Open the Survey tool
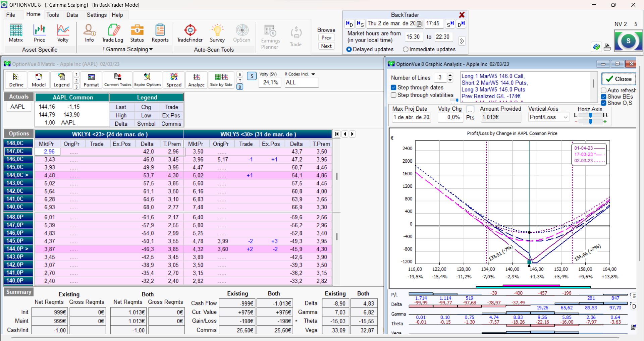The height and width of the screenshot is (341, 644). 217,33
